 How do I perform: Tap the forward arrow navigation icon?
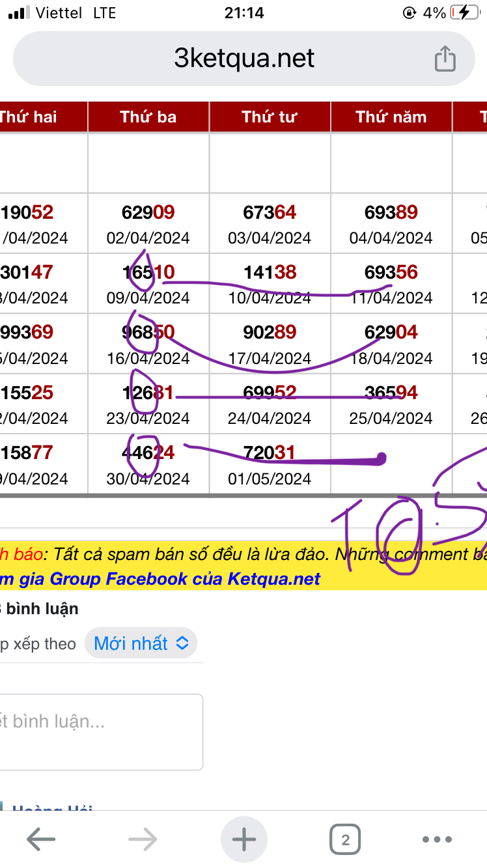click(143, 839)
